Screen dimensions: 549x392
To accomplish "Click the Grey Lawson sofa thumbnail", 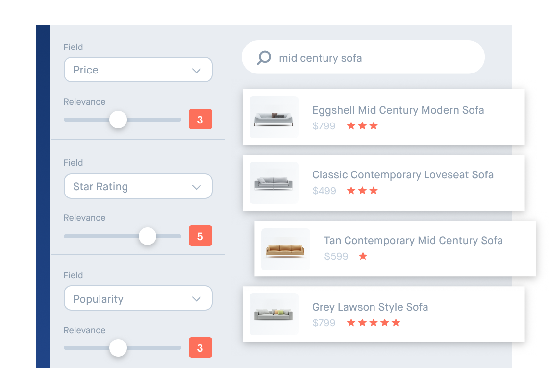I will pyautogui.click(x=274, y=314).
